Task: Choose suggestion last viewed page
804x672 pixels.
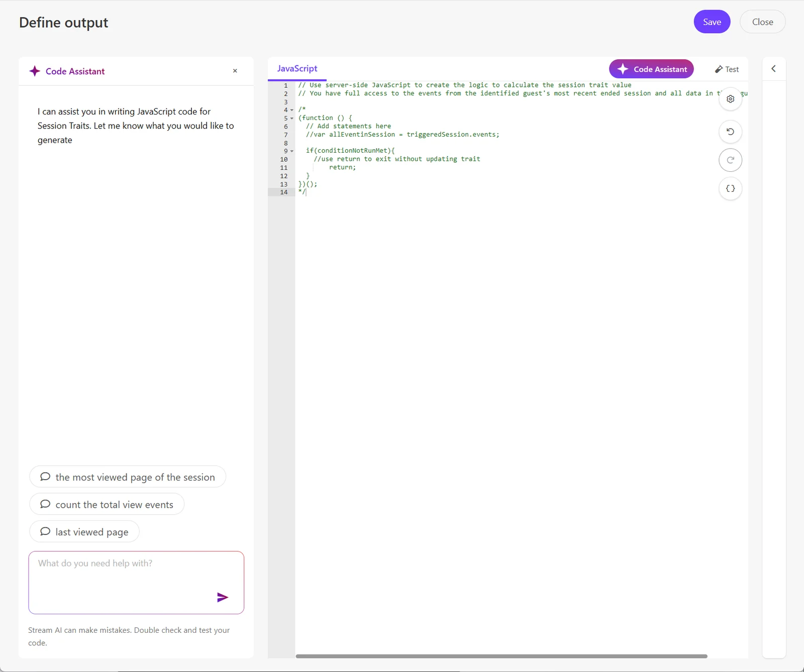Action: (x=84, y=531)
